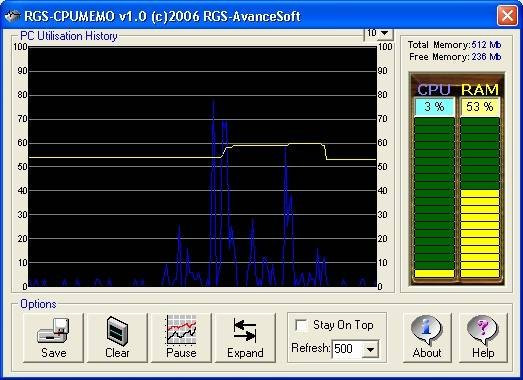The width and height of the screenshot is (523, 380).
Task: Pause the graph with the Pause button
Action: pos(181,338)
